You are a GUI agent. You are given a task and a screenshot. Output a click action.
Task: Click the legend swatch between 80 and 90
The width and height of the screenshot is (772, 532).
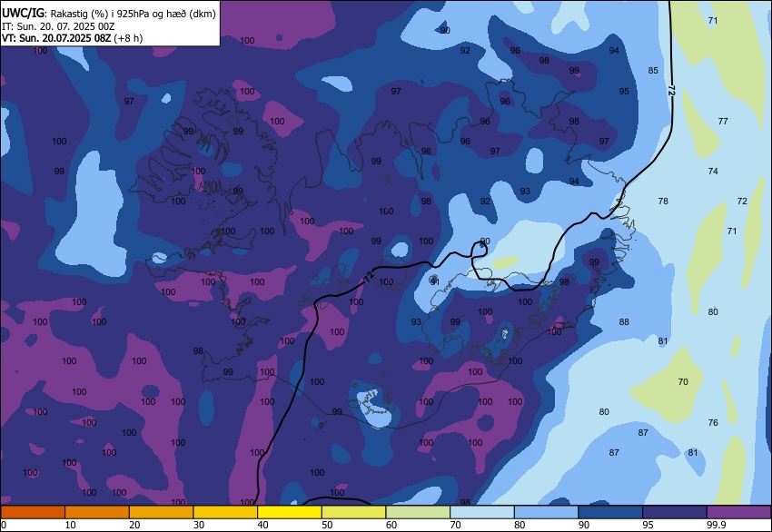[x=547, y=512]
